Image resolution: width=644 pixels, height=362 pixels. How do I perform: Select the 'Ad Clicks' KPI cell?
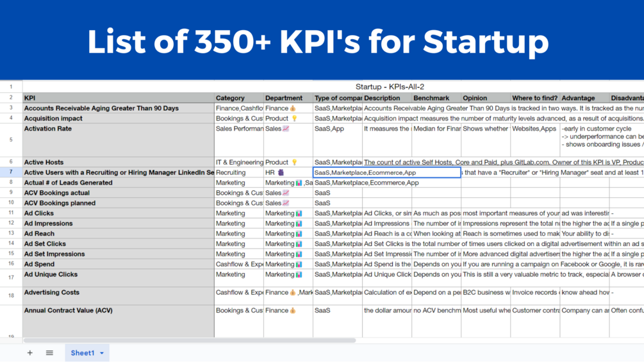119,213
